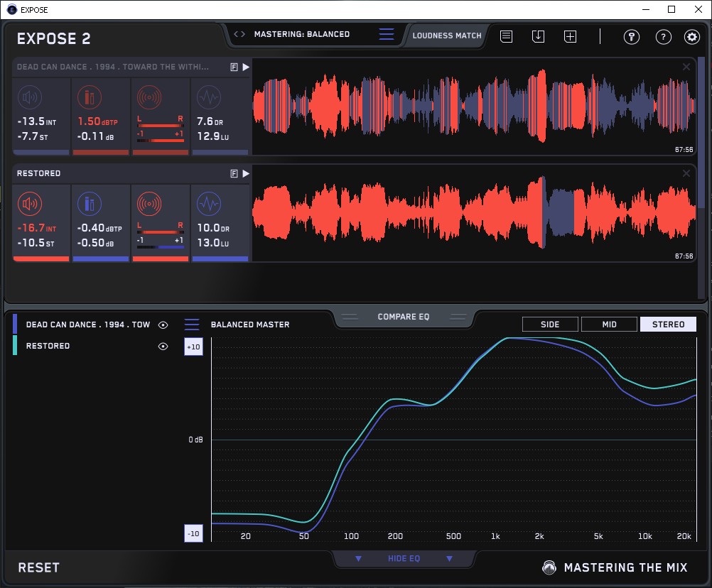This screenshot has width=712, height=588.
Task: Play the Restored track
Action: point(246,174)
